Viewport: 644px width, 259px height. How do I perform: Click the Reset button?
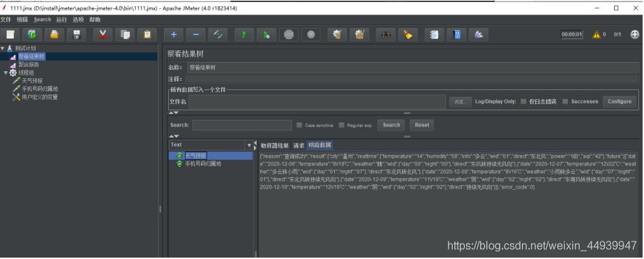[422, 125]
